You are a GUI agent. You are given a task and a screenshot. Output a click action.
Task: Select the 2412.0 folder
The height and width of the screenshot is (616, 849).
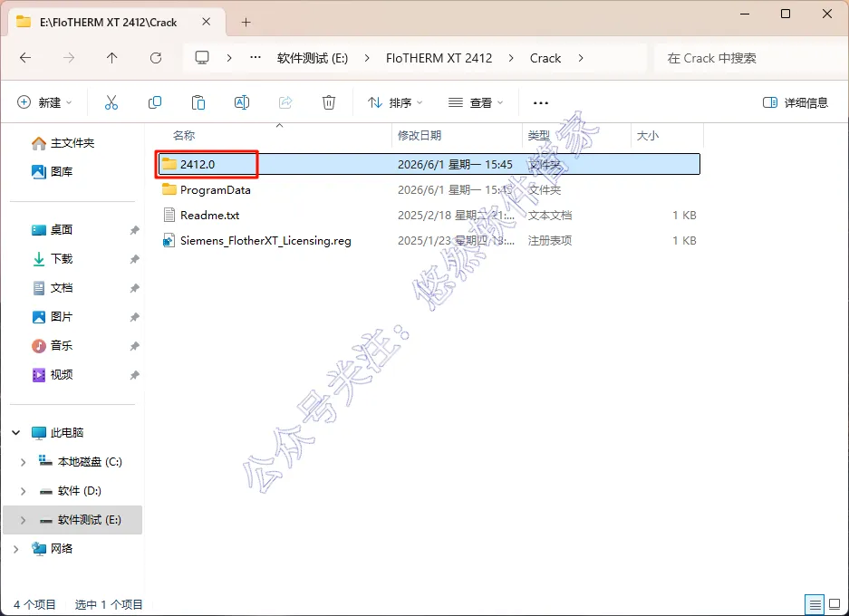pos(428,164)
